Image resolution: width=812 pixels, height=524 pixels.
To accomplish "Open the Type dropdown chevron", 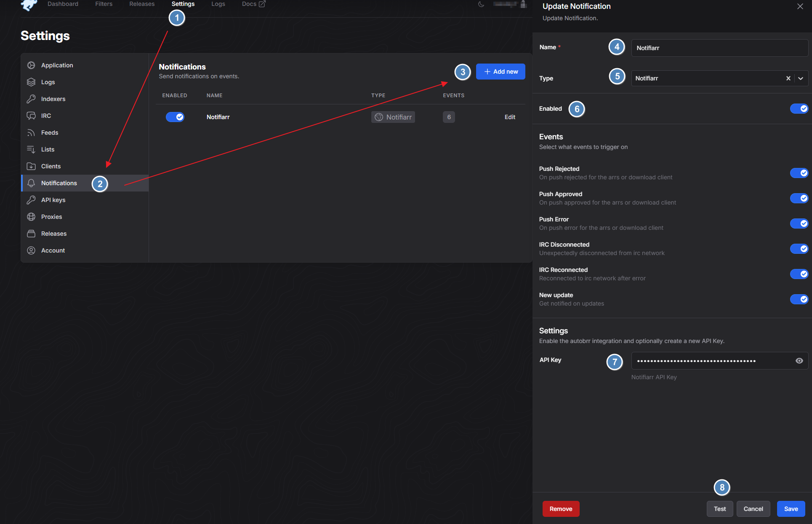I will click(801, 78).
